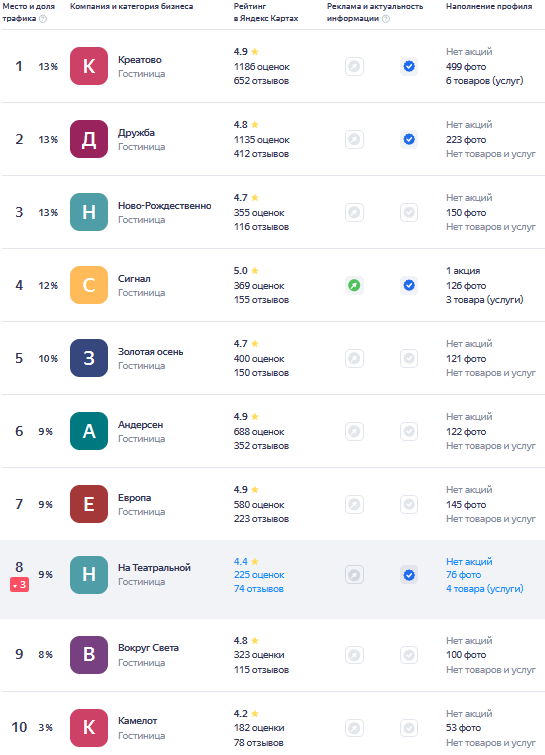Screen dimensions: 545x755
Task: Click the grey advertising icon in Ново-Рождественно row
Action: 354,212
